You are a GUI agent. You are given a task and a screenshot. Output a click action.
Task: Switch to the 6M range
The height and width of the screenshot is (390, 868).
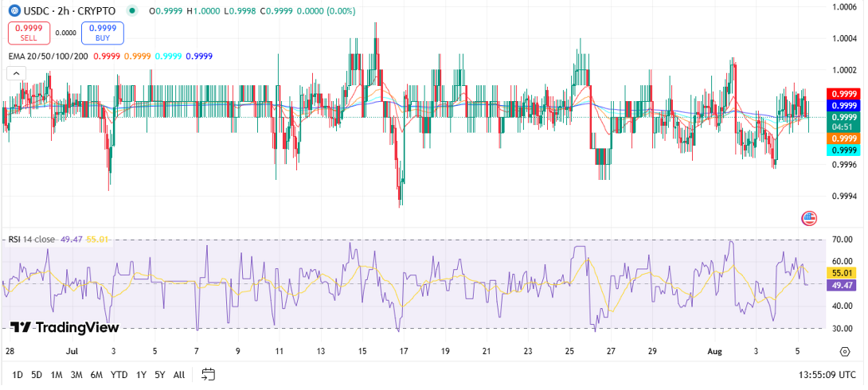tap(96, 374)
